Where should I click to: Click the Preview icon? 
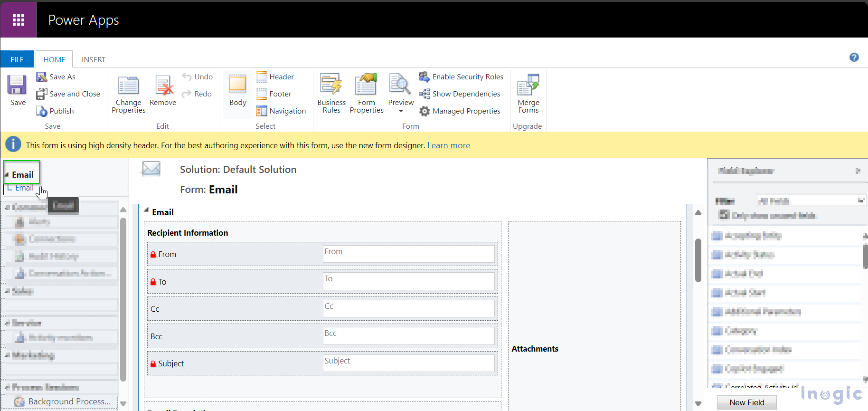click(x=400, y=85)
